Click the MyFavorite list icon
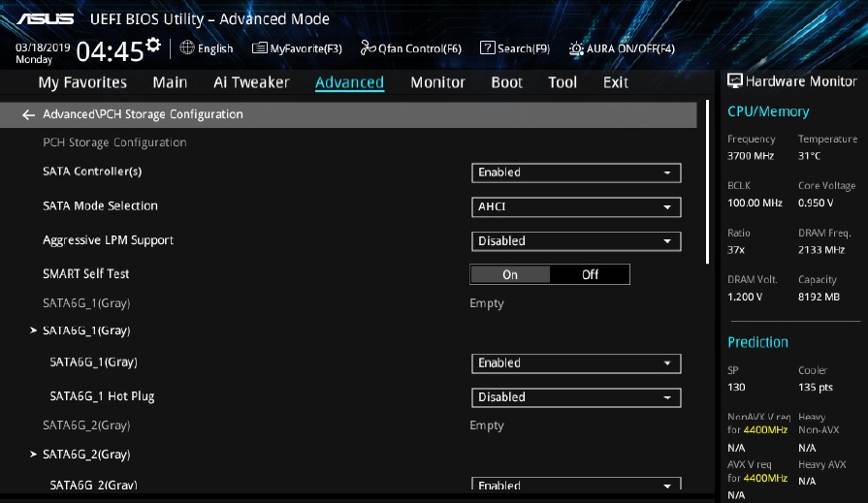Screen dimensions: 868x503 click(259, 48)
